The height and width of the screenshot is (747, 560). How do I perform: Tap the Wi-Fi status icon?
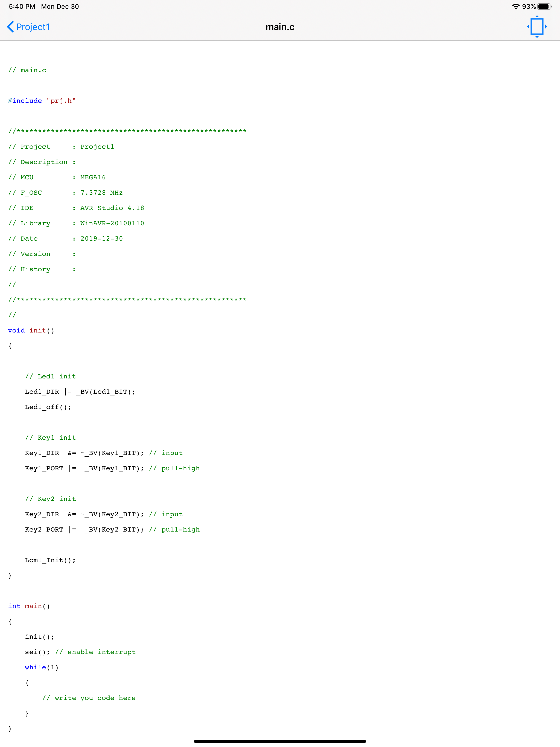[515, 6]
